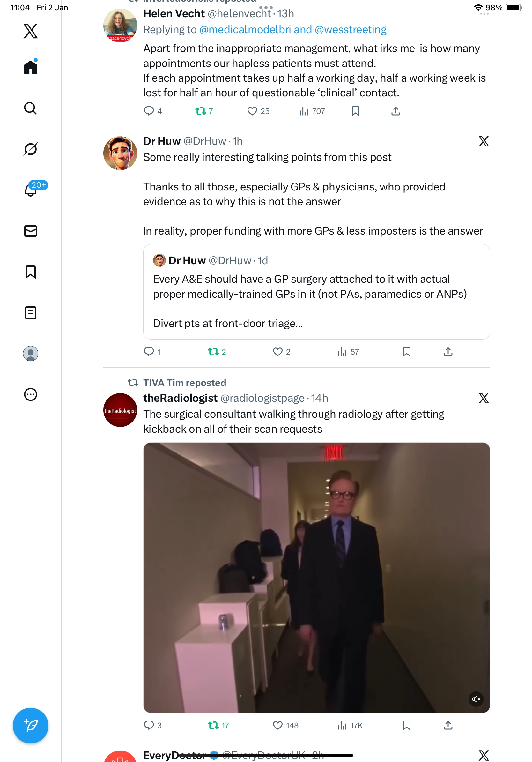
Task: Open the Profile tab in sidebar
Action: click(30, 354)
